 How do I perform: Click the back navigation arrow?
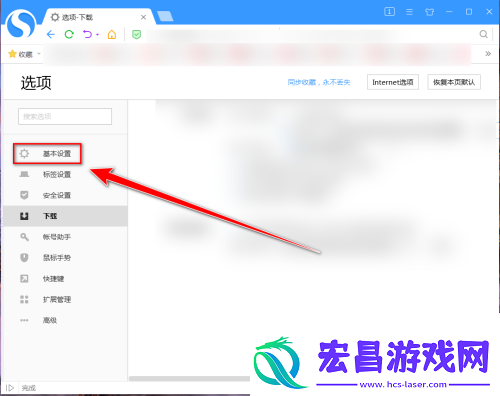[x=51, y=34]
